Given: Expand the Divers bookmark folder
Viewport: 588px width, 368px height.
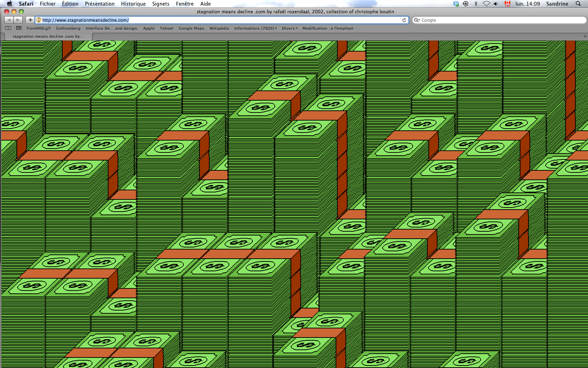Looking at the screenshot, I should click(290, 28).
